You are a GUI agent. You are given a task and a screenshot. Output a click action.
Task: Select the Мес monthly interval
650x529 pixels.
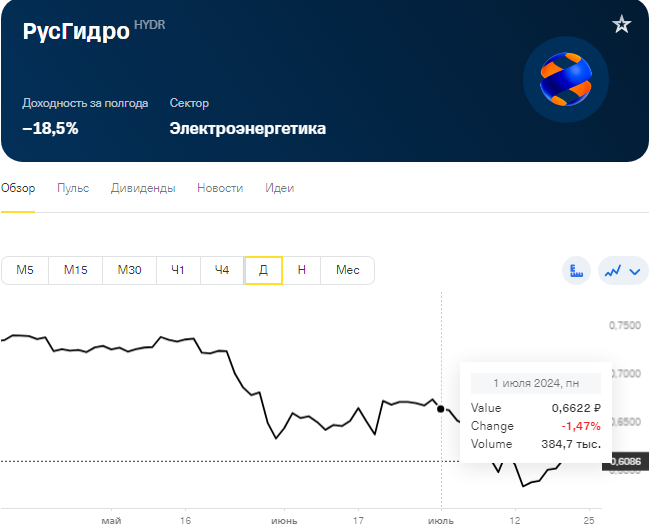click(347, 270)
